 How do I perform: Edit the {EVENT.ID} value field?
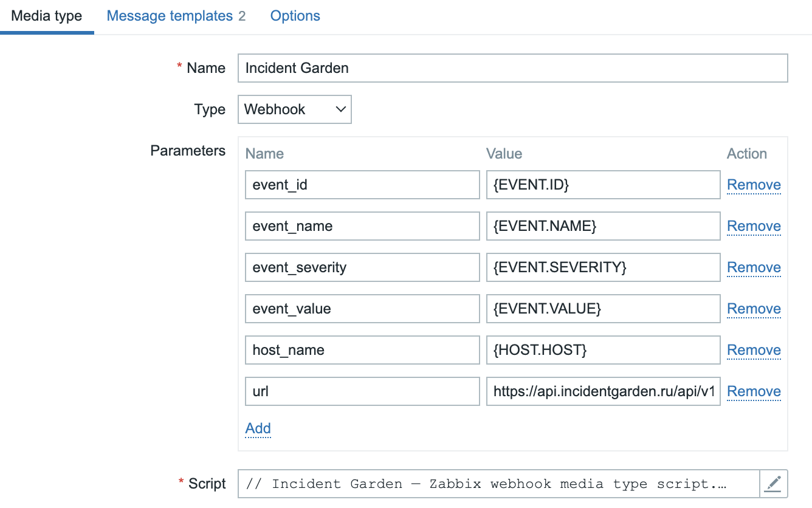pyautogui.click(x=603, y=185)
